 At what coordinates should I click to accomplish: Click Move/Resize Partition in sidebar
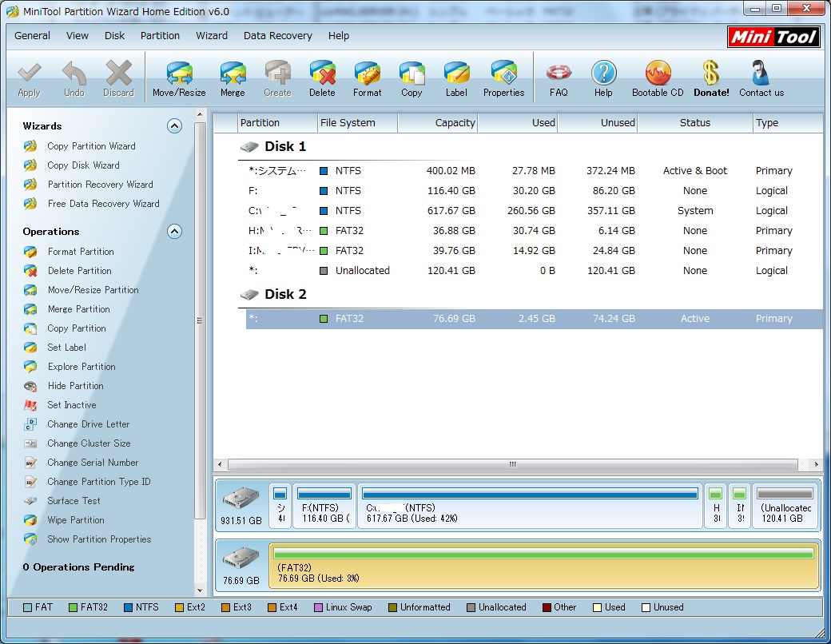(93, 290)
